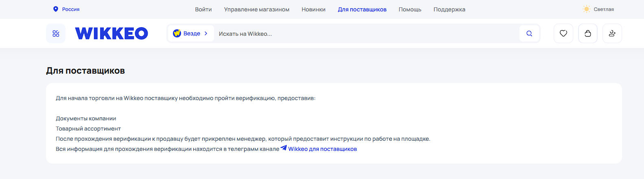This screenshot has width=644, height=179.
Task: Select Для поставщиков in the top menu
Action: pyautogui.click(x=362, y=9)
